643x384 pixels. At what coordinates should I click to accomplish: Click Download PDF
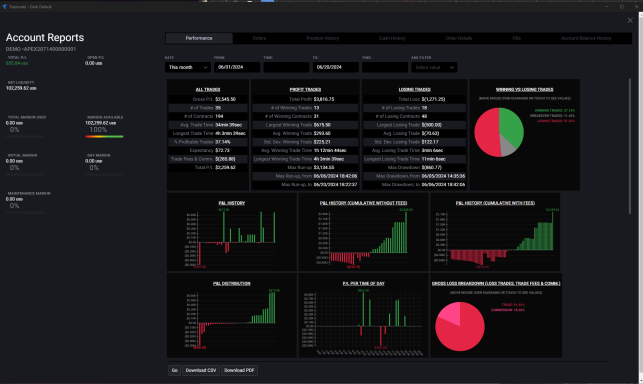pyautogui.click(x=239, y=370)
